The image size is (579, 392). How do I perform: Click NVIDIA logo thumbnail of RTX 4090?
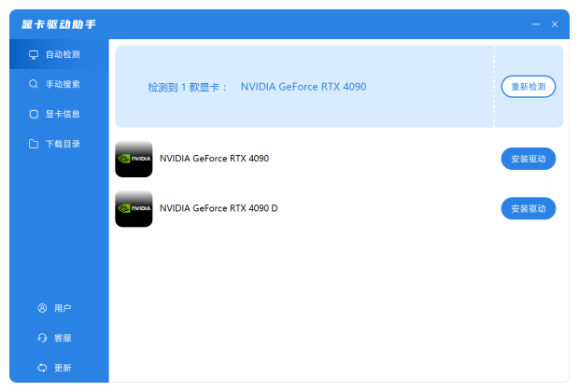point(134,159)
